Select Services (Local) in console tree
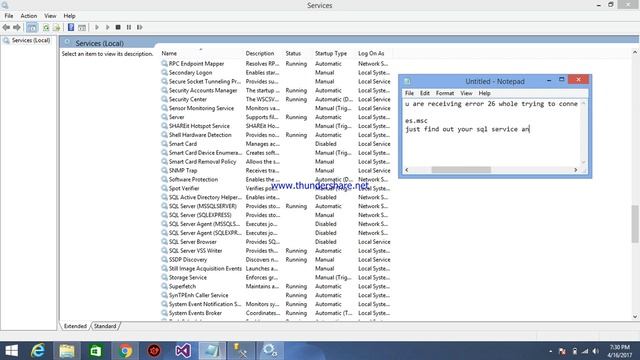 [31, 40]
